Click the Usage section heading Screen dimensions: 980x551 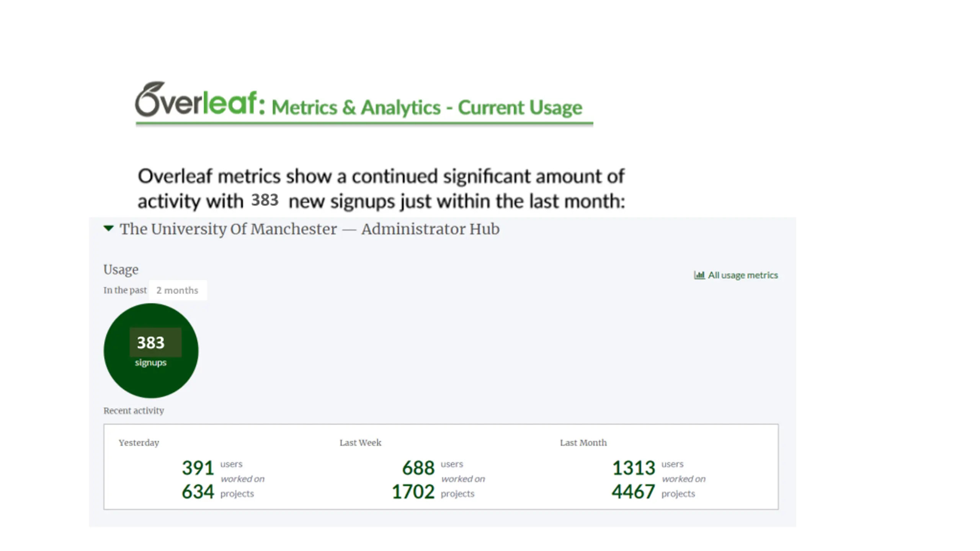[x=121, y=270]
